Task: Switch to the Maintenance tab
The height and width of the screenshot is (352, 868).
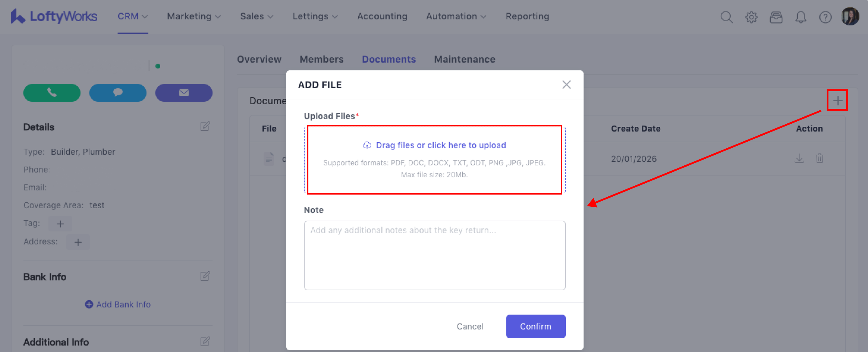Action: tap(464, 59)
